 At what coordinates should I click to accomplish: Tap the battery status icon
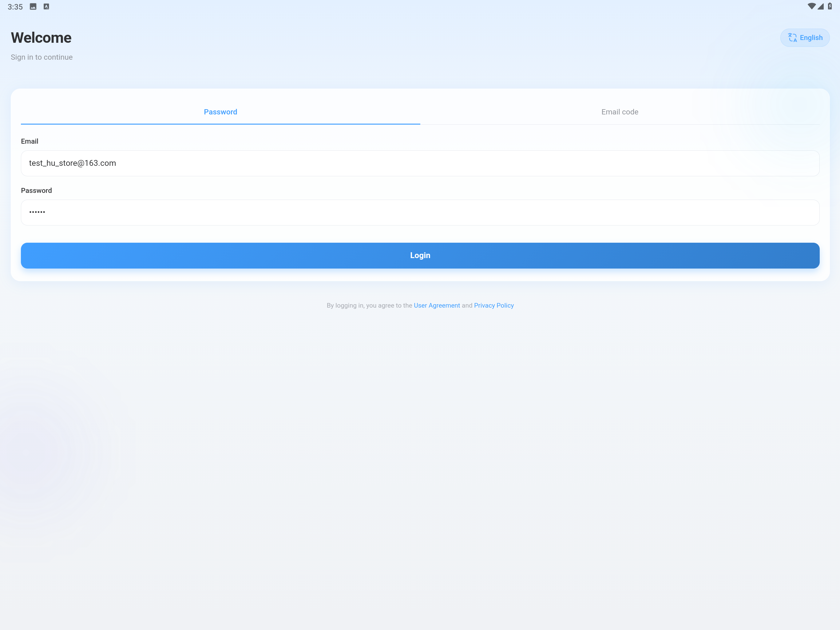pyautogui.click(x=830, y=6)
